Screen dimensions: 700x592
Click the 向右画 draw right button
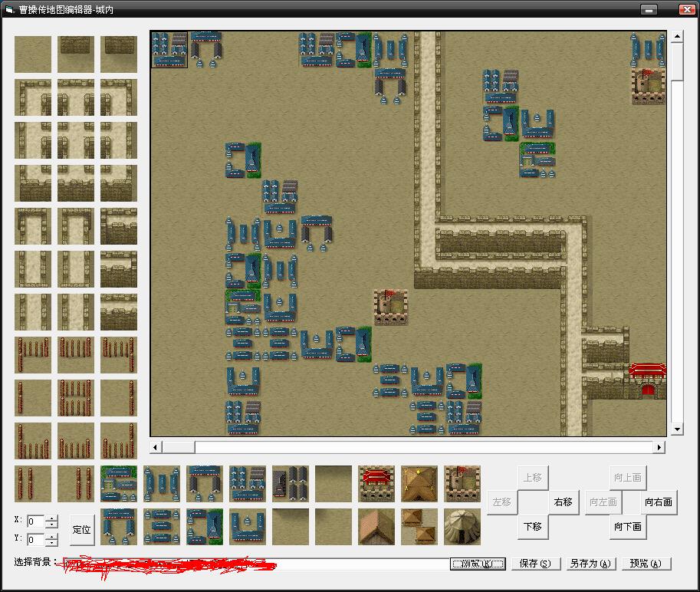[659, 502]
